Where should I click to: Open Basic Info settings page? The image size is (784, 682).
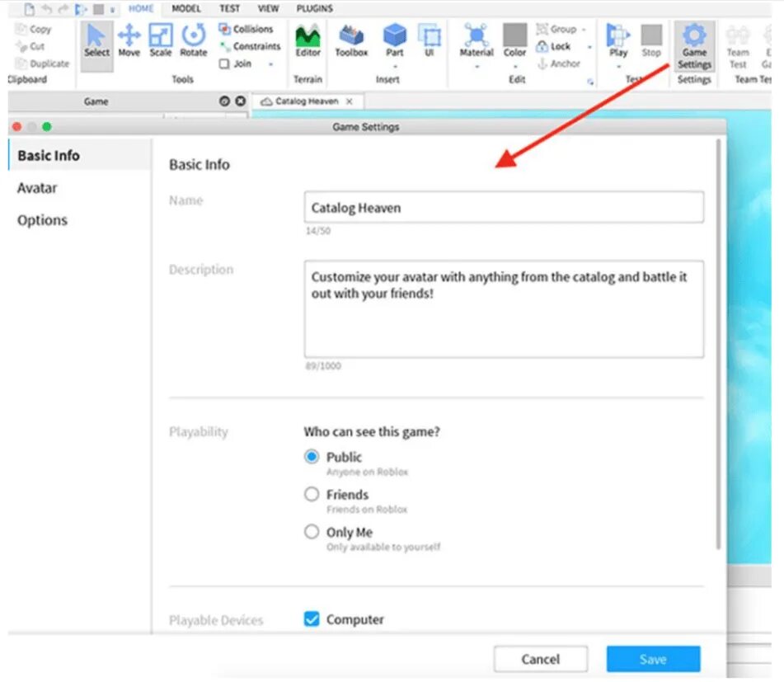[x=80, y=156]
